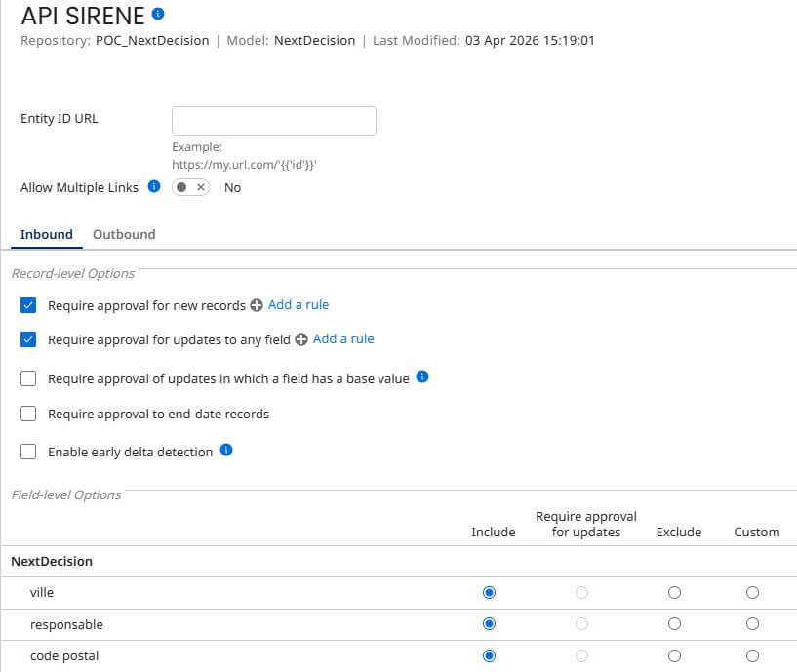Click info icon beside base value approval option
The height and width of the screenshot is (672, 797).
tap(422, 376)
